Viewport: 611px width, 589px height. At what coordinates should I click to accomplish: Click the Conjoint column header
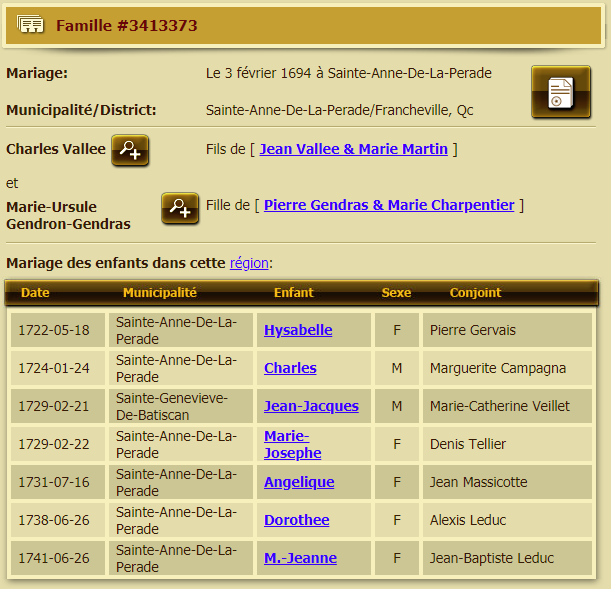click(475, 293)
